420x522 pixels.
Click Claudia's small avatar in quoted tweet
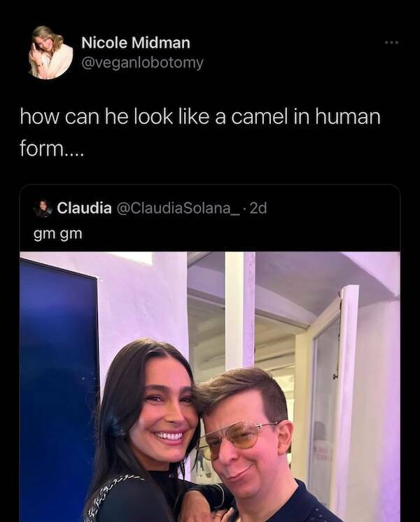[43, 208]
